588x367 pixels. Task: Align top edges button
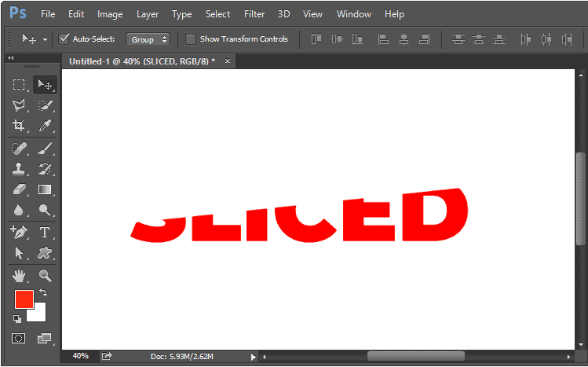[316, 39]
